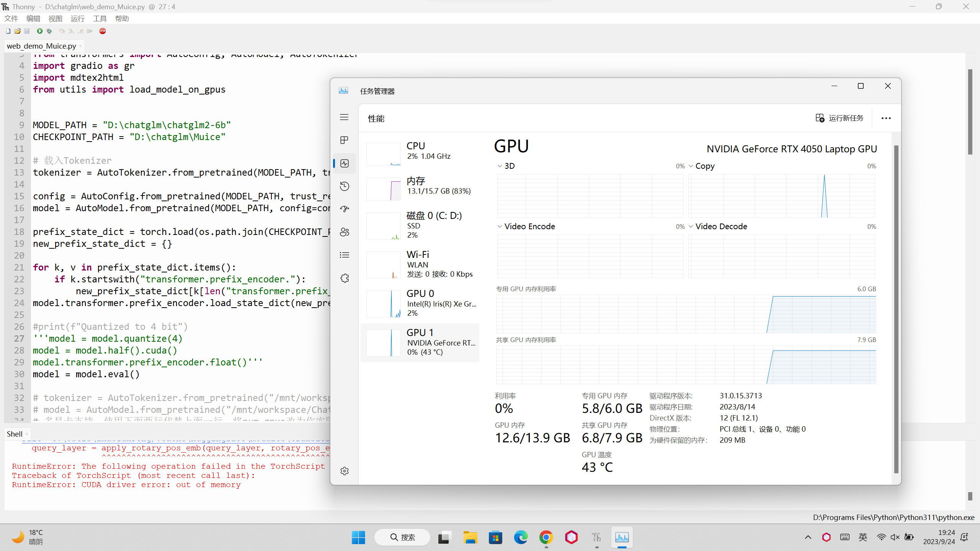Viewport: 980px width, 551px height.
Task: Launch Microsoft Edge from the taskbar
Action: [520, 537]
